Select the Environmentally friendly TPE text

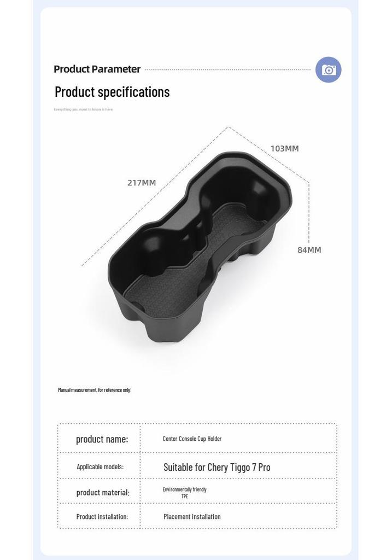click(185, 493)
